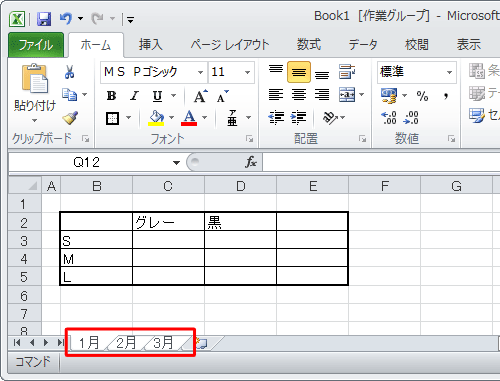500x381 pixels.
Task: Open the 配置 dialog launcher
Action: [x=362, y=139]
